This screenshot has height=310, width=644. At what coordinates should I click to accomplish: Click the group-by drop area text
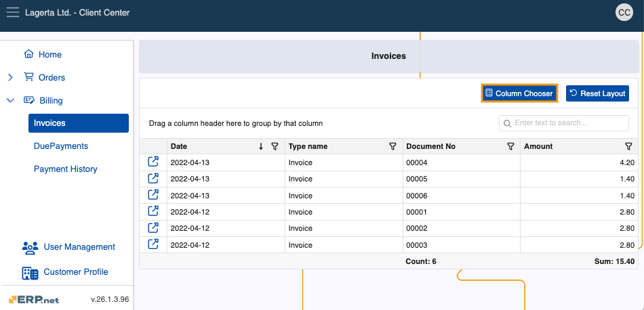point(236,123)
